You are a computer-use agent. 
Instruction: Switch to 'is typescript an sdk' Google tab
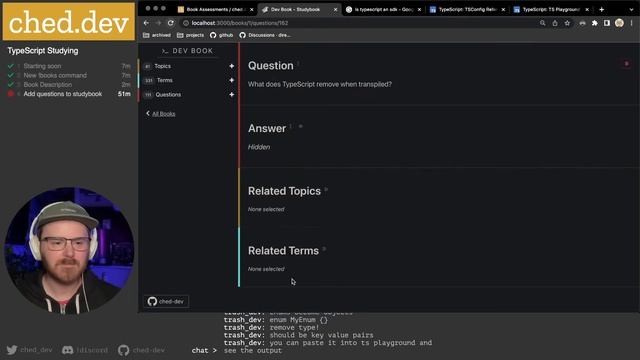(x=380, y=9)
